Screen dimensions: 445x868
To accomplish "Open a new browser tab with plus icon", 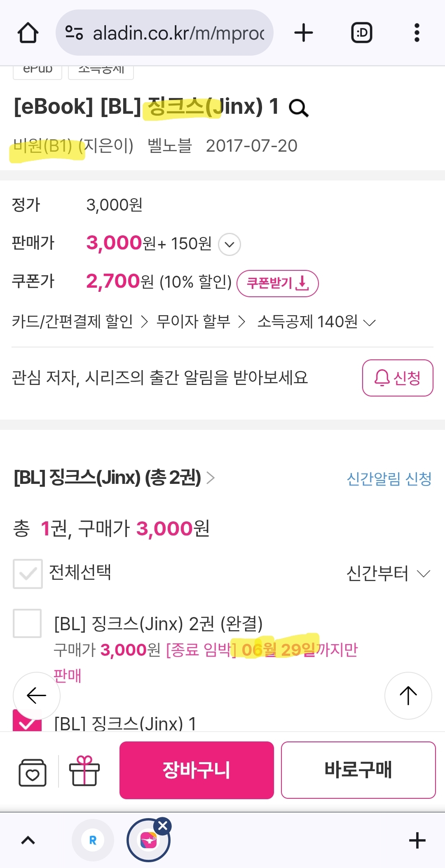I will pos(304,33).
